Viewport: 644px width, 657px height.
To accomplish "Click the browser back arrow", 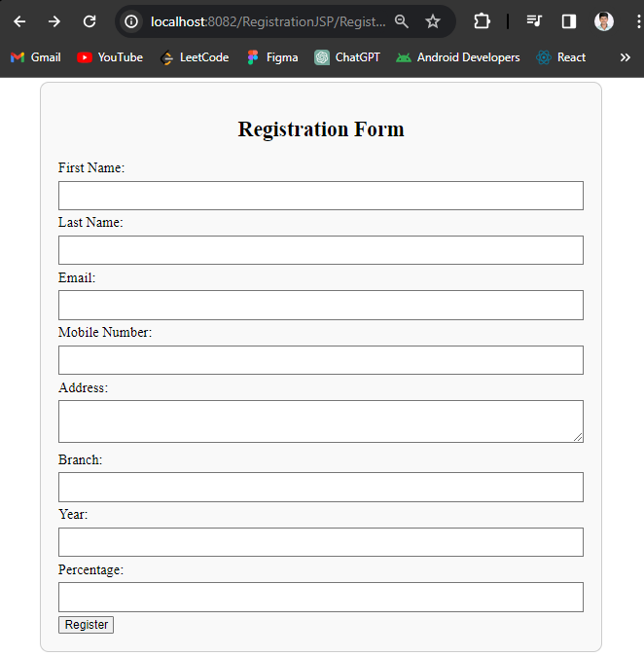I will pyautogui.click(x=19, y=21).
